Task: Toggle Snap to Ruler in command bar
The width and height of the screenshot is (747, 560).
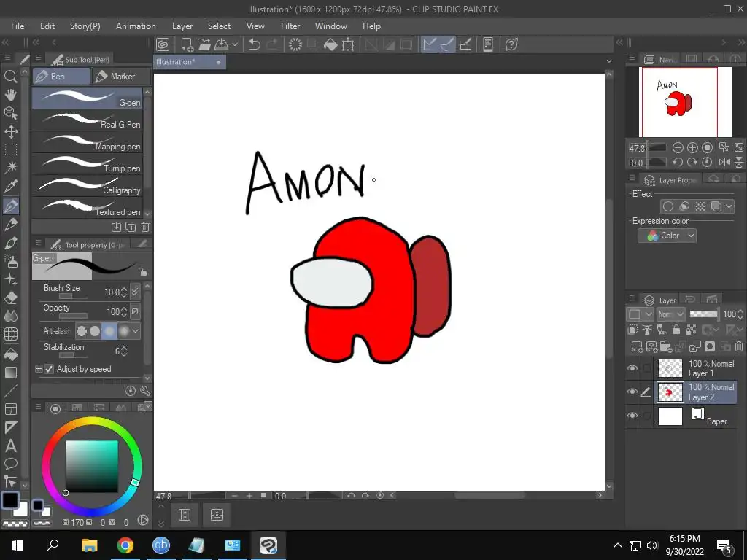Action: 429,44
